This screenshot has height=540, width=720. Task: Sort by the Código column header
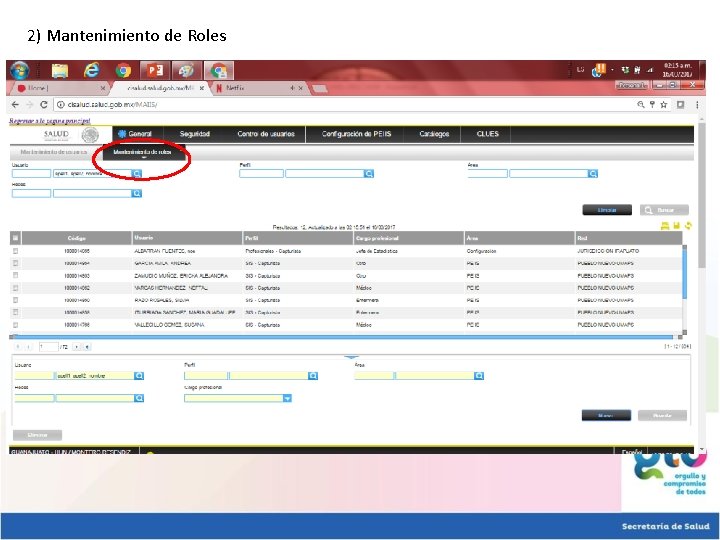click(76, 238)
